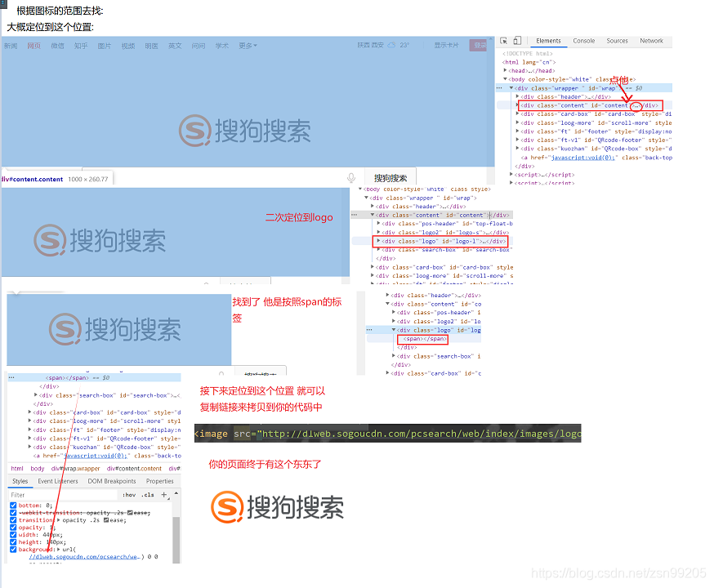Open the DOM Breakpoints tab

point(112,481)
